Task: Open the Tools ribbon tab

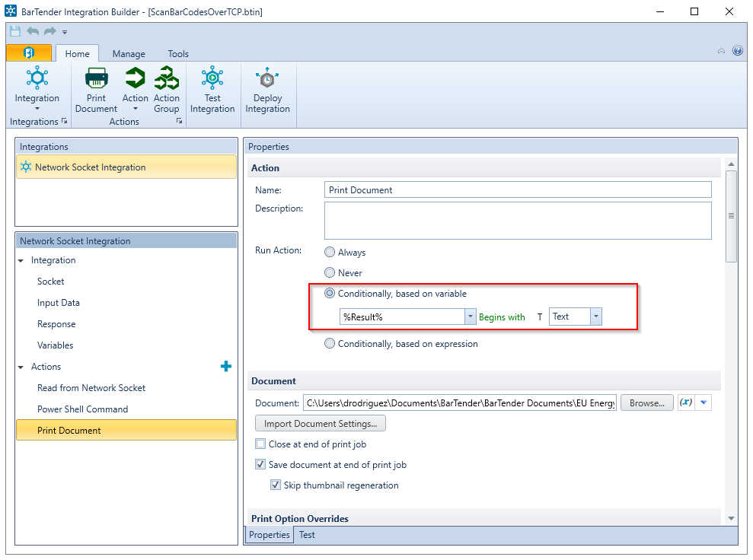Action: (x=178, y=54)
